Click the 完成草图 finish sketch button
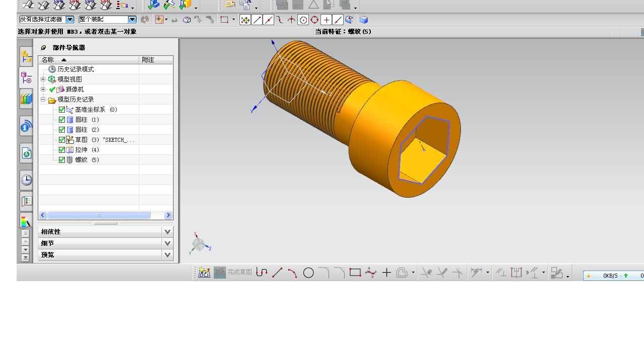 [x=233, y=273]
